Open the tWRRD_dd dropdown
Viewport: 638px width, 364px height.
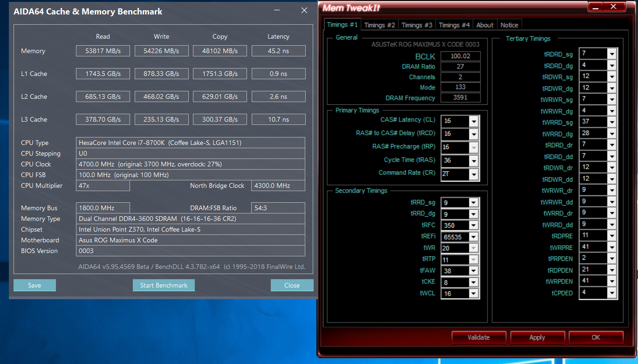click(x=612, y=225)
